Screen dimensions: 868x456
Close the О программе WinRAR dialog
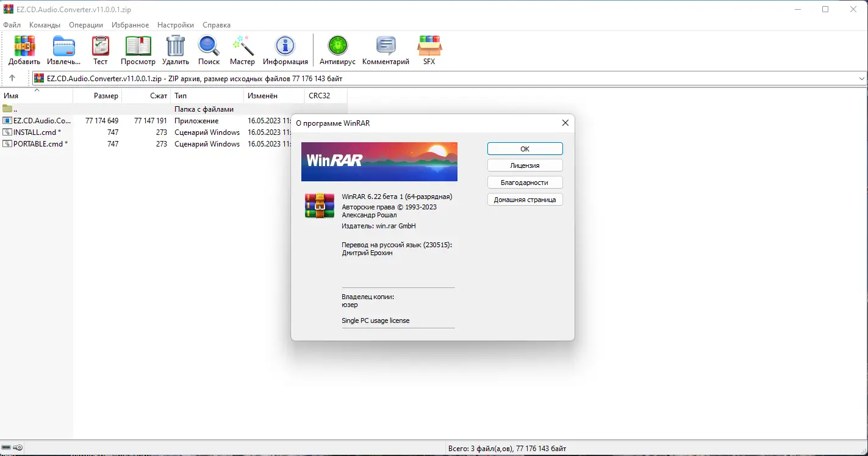tap(565, 123)
